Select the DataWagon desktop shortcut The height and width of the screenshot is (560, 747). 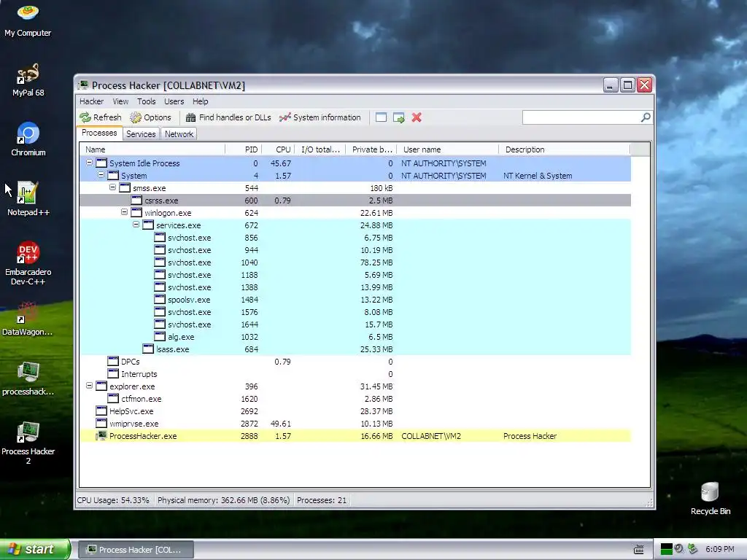point(28,319)
